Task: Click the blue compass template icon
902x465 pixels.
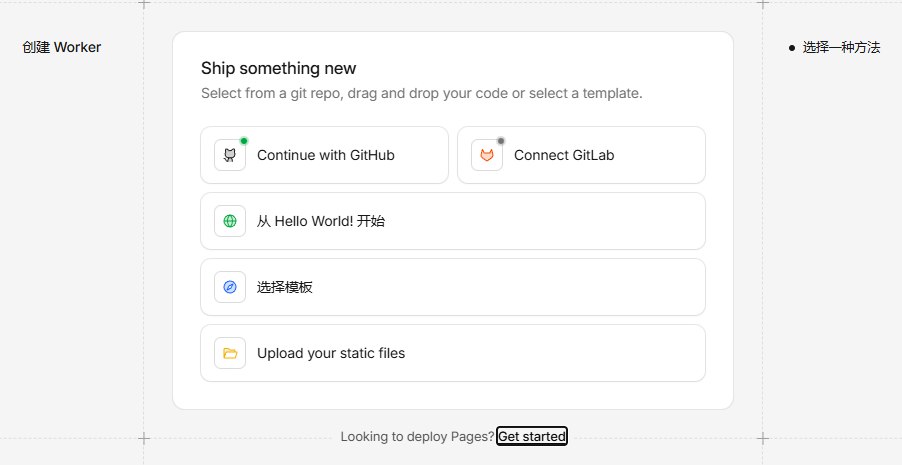Action: (x=230, y=287)
